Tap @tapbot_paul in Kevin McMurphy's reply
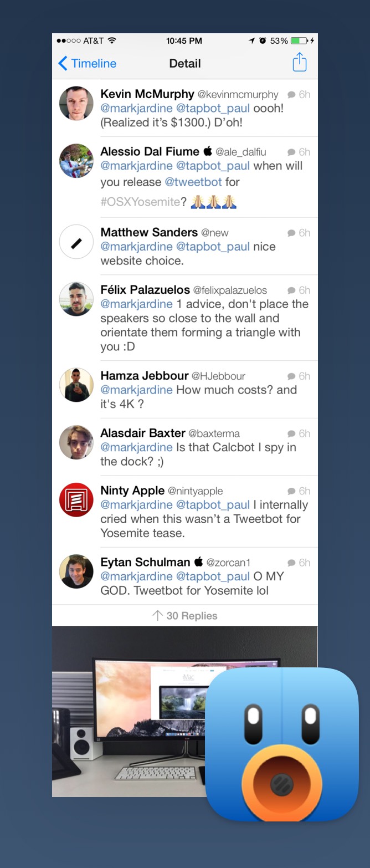 tap(213, 109)
